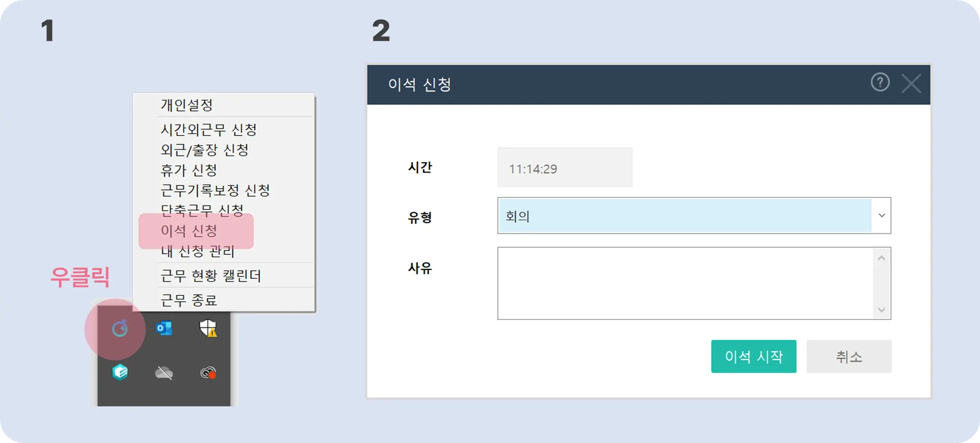Viewport: 980px width, 443px height.
Task: Click the OneDrive cloud tray icon
Action: pos(164,373)
